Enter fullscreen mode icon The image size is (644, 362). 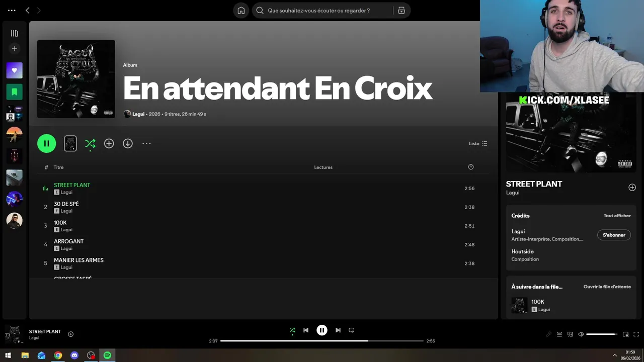point(636,334)
